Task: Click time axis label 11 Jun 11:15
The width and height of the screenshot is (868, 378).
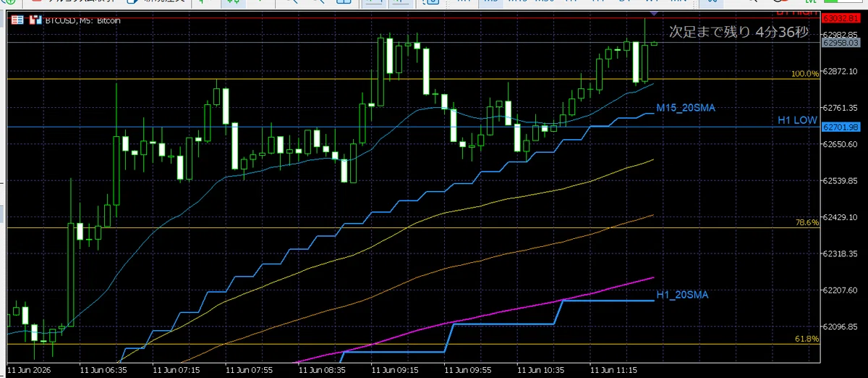Action: (x=613, y=369)
